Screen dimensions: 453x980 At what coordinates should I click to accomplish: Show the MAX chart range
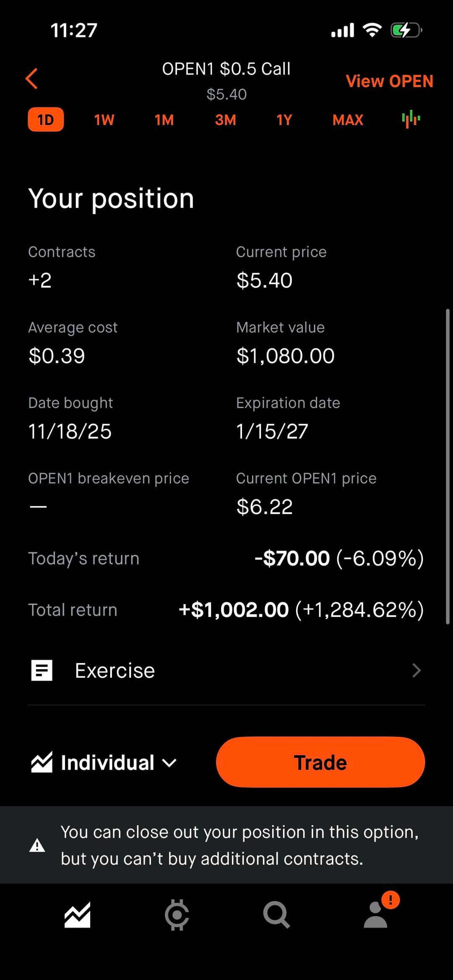(348, 120)
